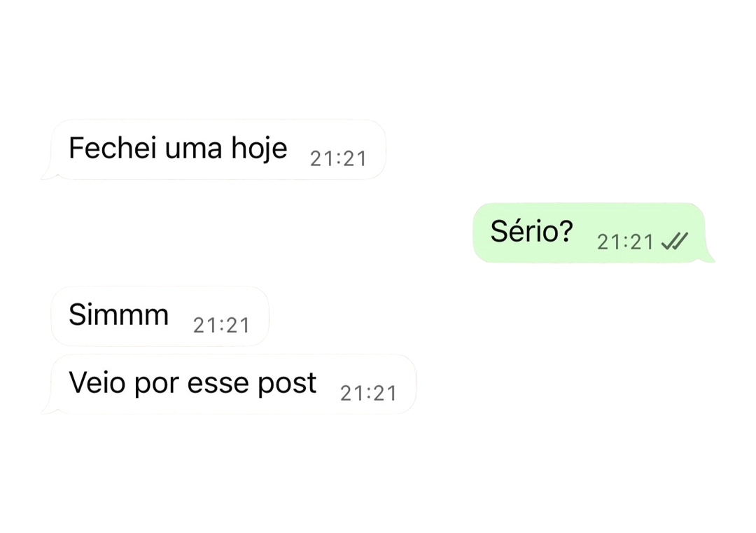Click the 21:21 timestamp beside Fechei uma hoje
Screen dimensions: 756x533
(339, 159)
